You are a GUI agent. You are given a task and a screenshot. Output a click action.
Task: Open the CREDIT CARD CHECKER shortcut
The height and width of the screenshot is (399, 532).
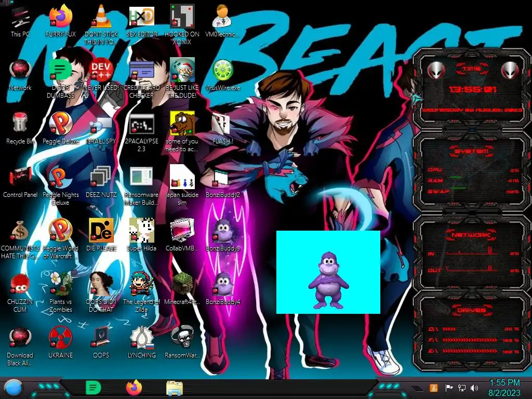[x=141, y=78]
